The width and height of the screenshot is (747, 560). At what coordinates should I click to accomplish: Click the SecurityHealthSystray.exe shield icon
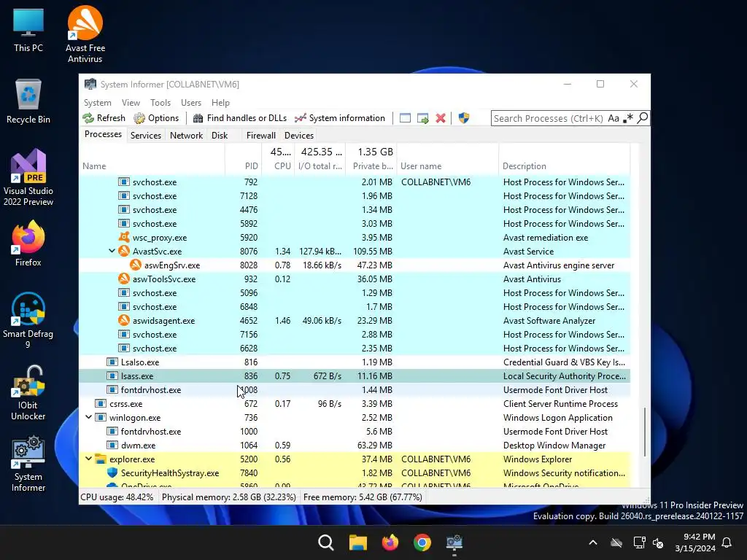tap(112, 472)
